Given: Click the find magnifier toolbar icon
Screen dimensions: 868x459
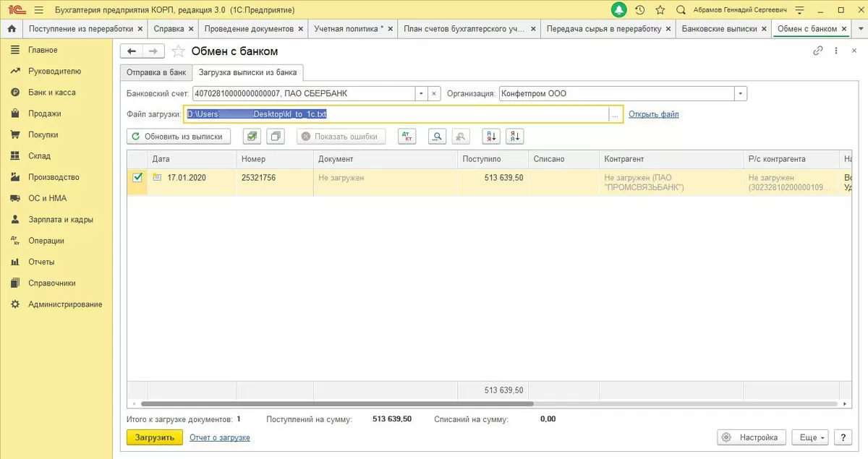Looking at the screenshot, I should coord(437,137).
